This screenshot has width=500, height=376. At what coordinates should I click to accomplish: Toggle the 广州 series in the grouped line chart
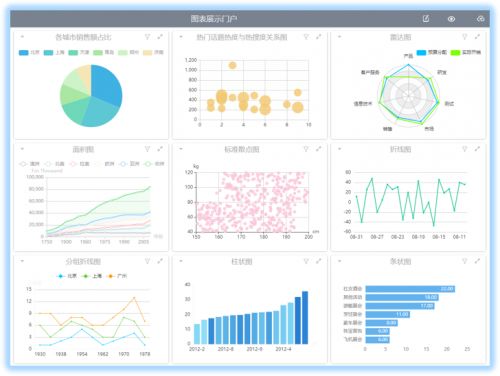click(x=117, y=276)
